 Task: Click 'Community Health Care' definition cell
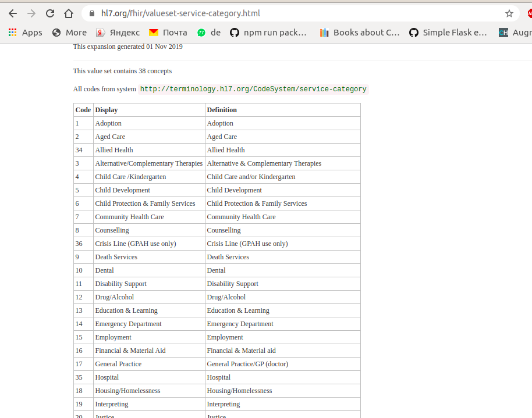pyautogui.click(x=283, y=217)
